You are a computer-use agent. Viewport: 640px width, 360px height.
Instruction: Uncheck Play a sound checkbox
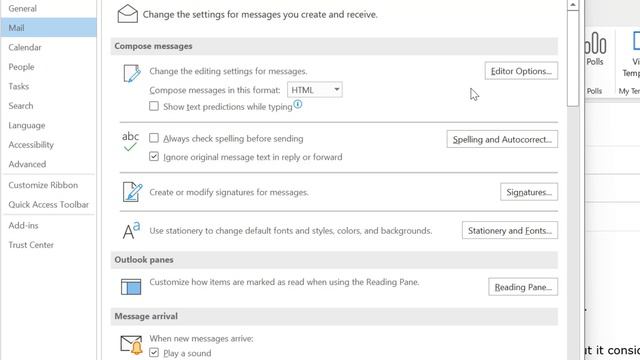point(154,352)
